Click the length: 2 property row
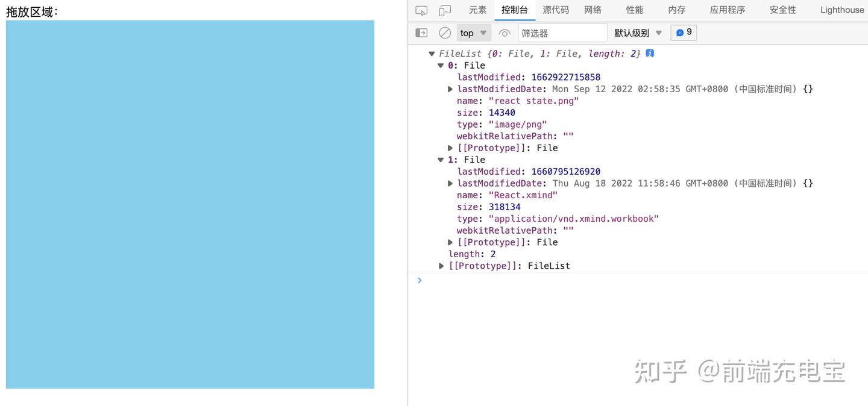The image size is (868, 406). 472,254
